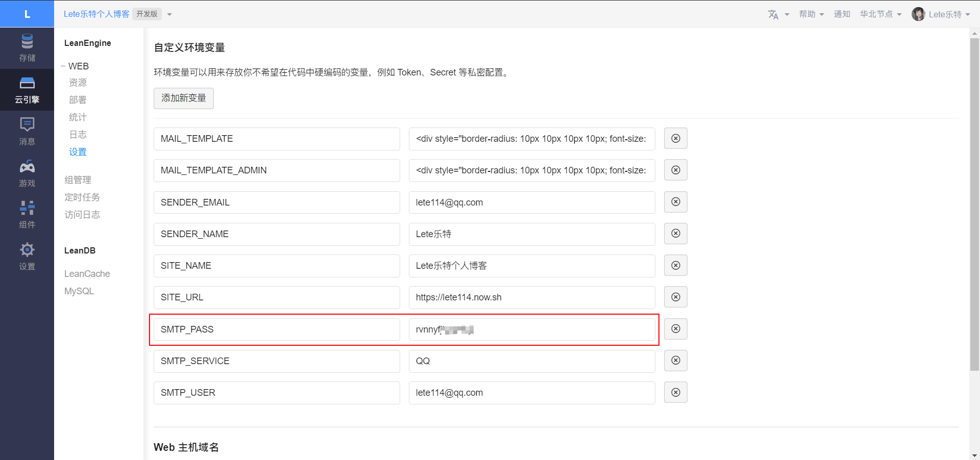Click the 添加新变量 button

click(184, 98)
